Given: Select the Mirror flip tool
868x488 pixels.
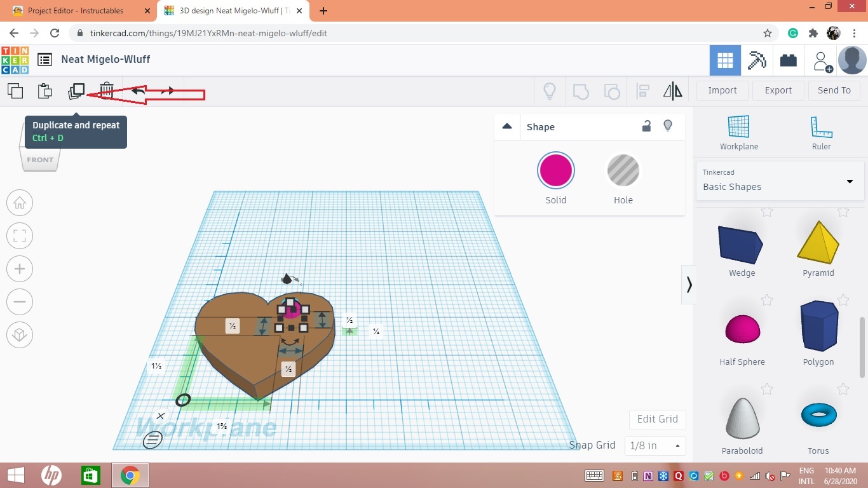Looking at the screenshot, I should pyautogui.click(x=673, y=91).
